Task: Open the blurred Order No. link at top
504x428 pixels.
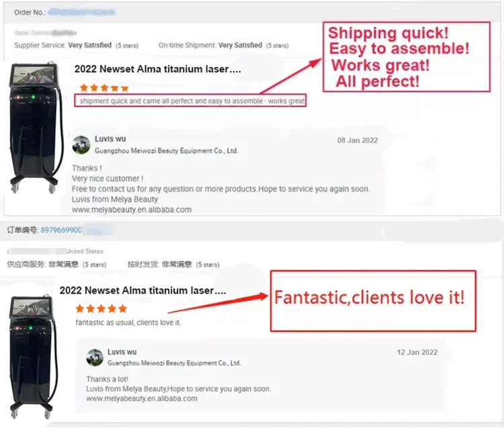Action: click(81, 12)
